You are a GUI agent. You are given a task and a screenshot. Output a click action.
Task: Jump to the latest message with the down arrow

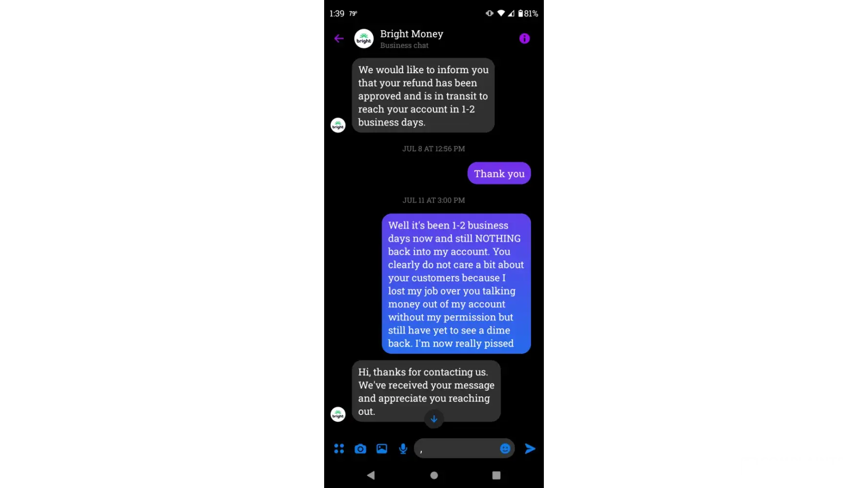(434, 419)
